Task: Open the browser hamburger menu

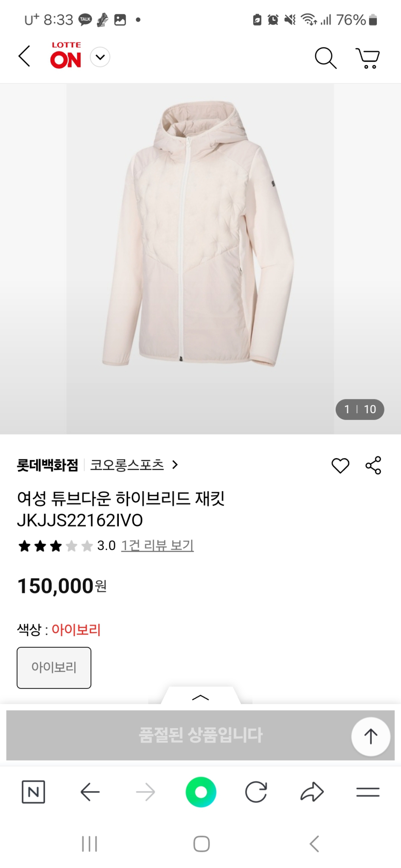Action: (367, 792)
